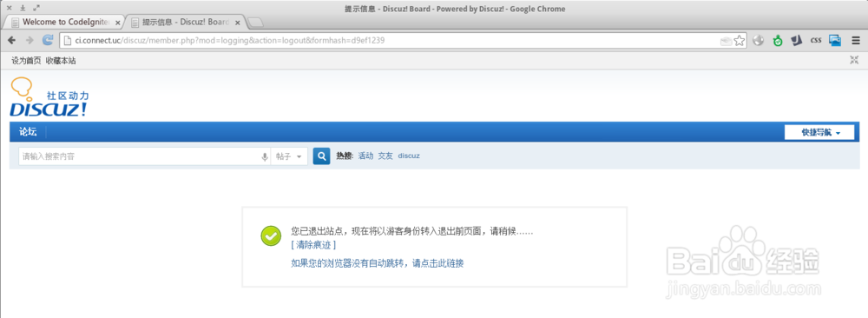Select the 提示信息 - Discuz! Board tab
This screenshot has height=318, width=868.
click(186, 23)
